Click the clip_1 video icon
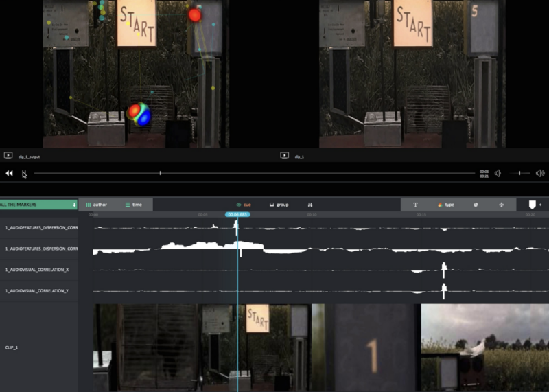This screenshot has width=549, height=392. [284, 156]
